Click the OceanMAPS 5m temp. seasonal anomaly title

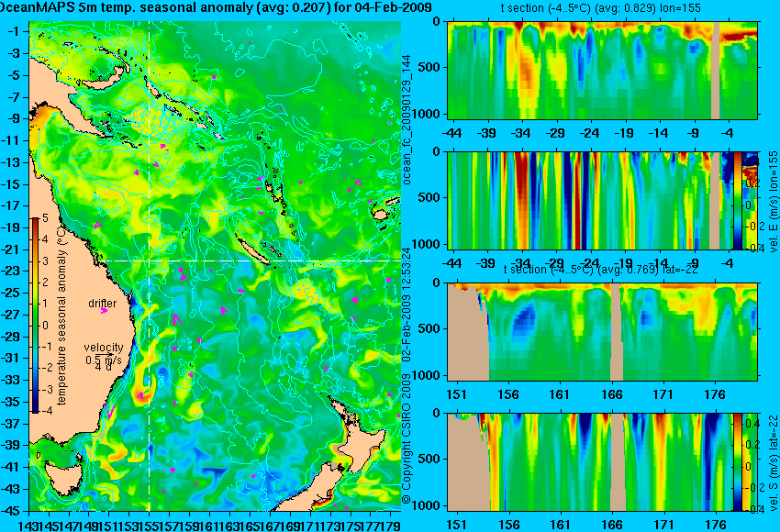tap(217, 8)
